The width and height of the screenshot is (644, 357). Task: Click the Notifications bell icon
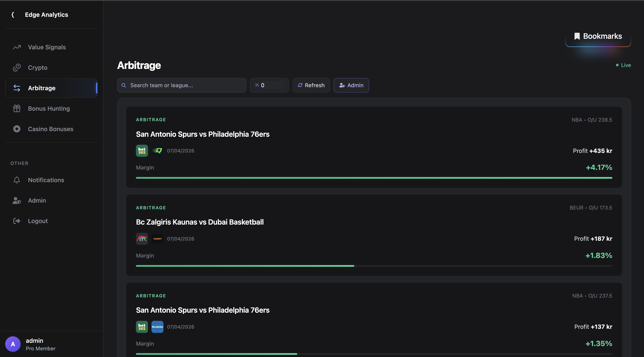(17, 180)
